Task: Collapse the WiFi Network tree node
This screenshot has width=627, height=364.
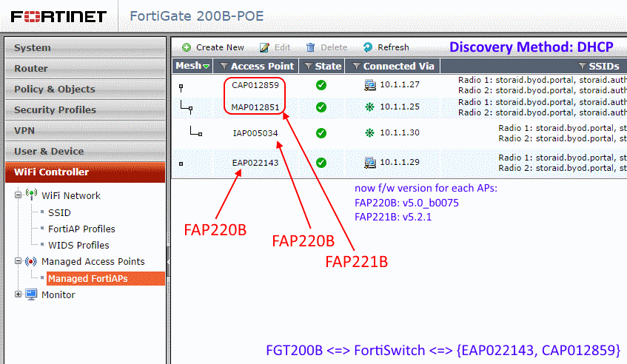Action: (18, 195)
